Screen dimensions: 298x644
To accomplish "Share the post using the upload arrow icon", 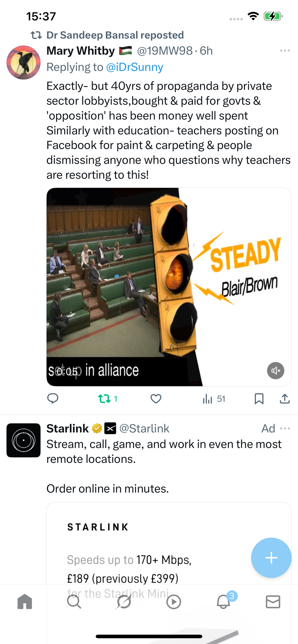I will coord(285,398).
